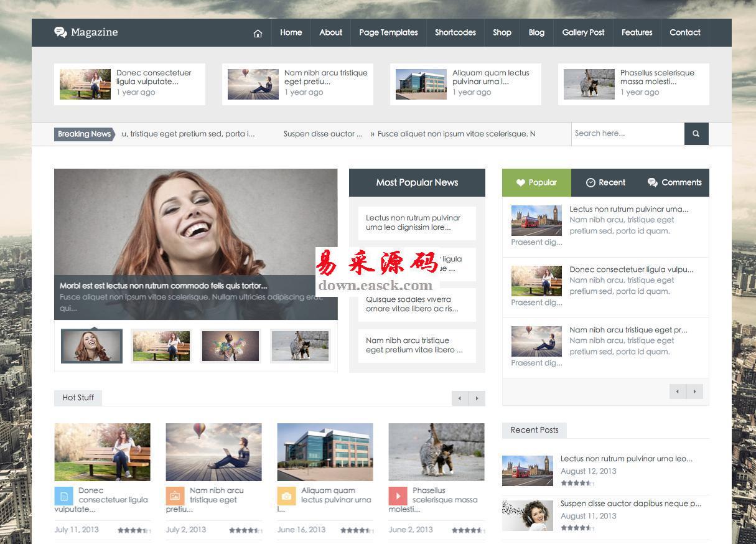
Task: Open the Page Templates menu
Action: coord(388,32)
